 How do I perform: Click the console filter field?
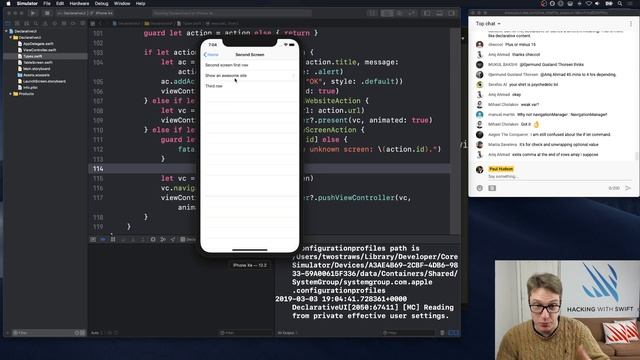(x=408, y=333)
